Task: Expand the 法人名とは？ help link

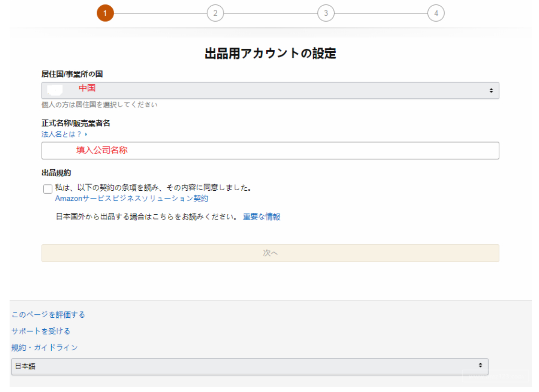Action: [x=61, y=135]
